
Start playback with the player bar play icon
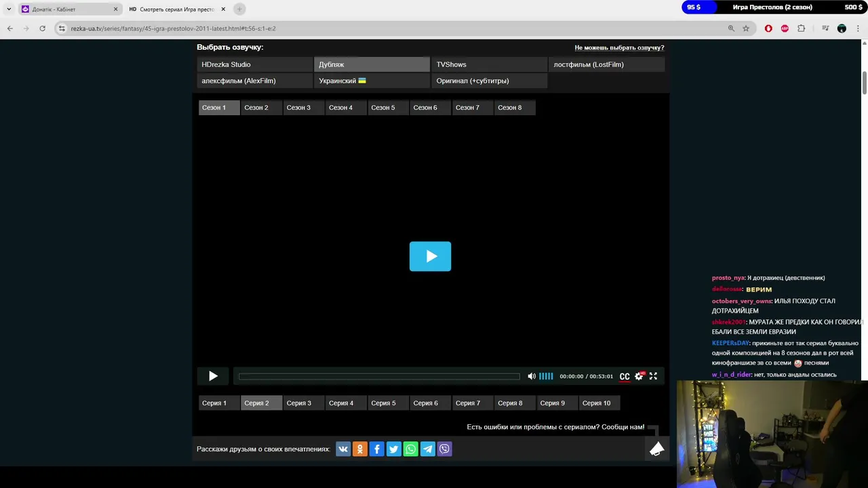[x=213, y=376]
